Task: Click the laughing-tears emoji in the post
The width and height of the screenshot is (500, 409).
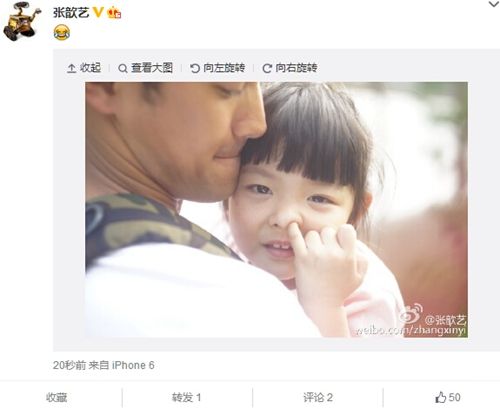Action: [x=62, y=33]
